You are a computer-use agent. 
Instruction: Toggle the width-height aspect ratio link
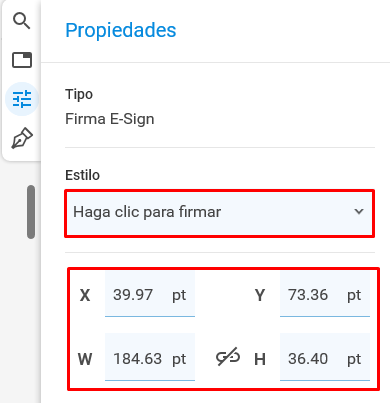228,357
